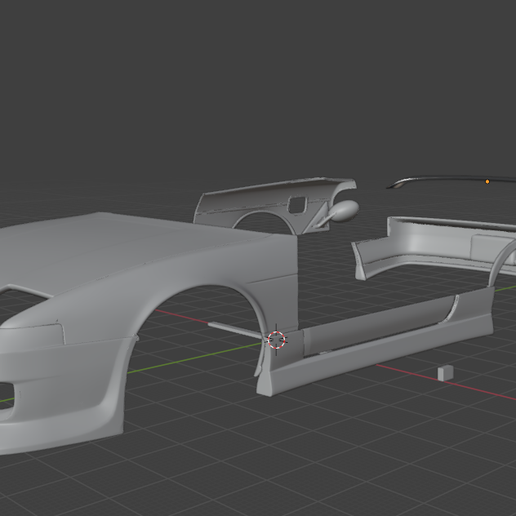The image size is (516, 516).
Task: Select the car hood mesh
Action: pos(133,247)
